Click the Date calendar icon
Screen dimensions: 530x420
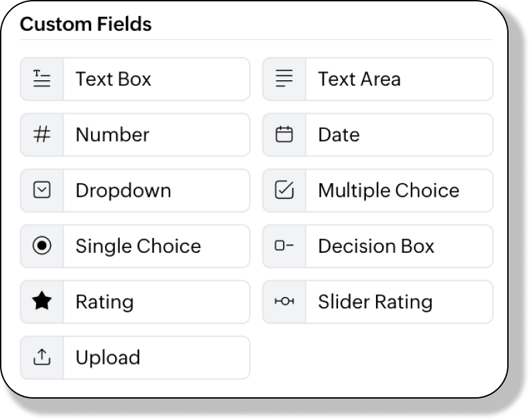click(x=284, y=134)
